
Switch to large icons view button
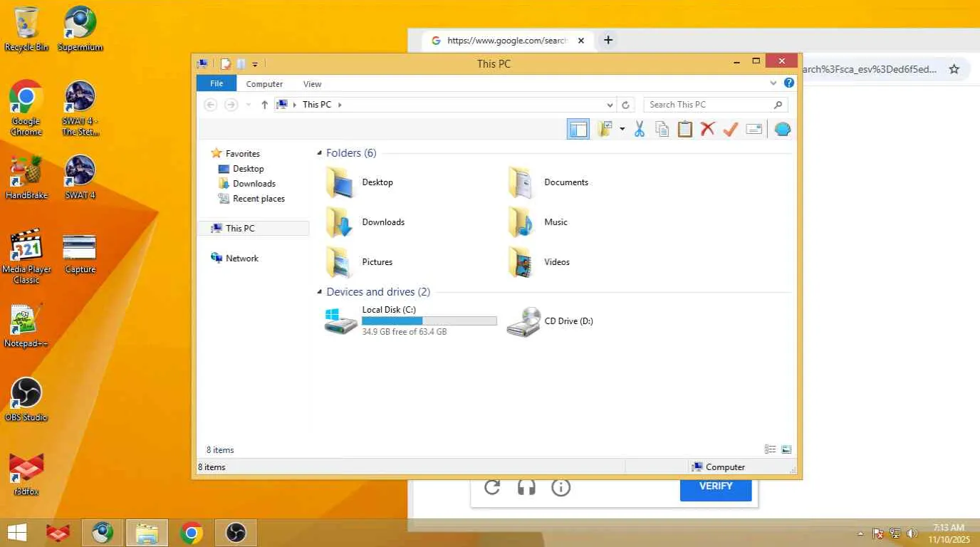(786, 449)
